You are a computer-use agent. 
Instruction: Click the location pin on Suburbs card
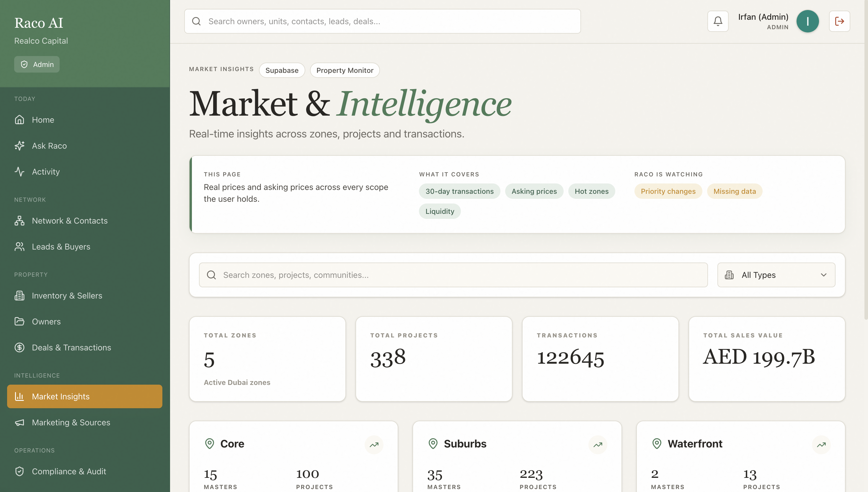coord(433,444)
